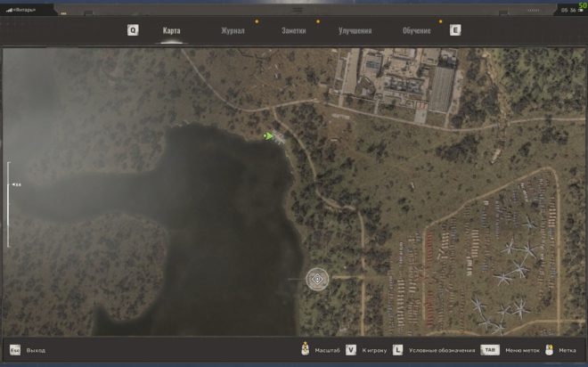Open the Заметки tab
The height and width of the screenshot is (367, 588).
(x=294, y=31)
